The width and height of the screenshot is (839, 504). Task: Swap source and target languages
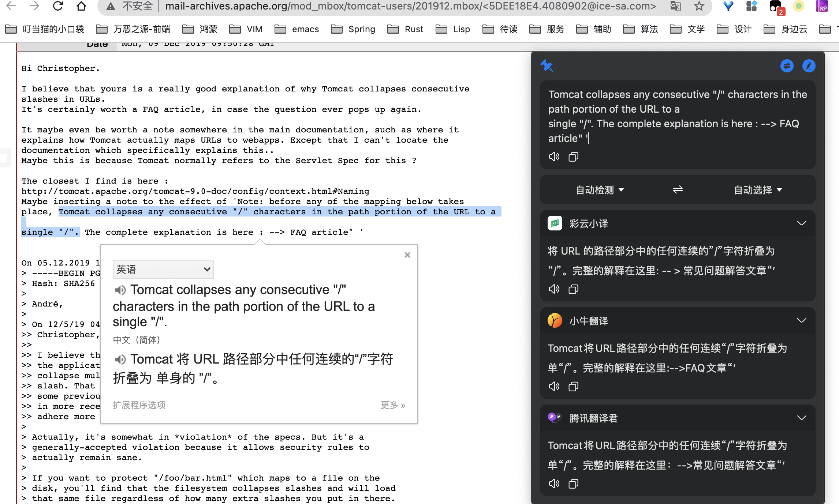(678, 190)
